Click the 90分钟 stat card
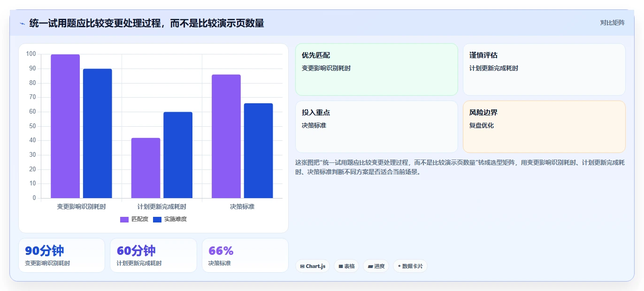 61,255
